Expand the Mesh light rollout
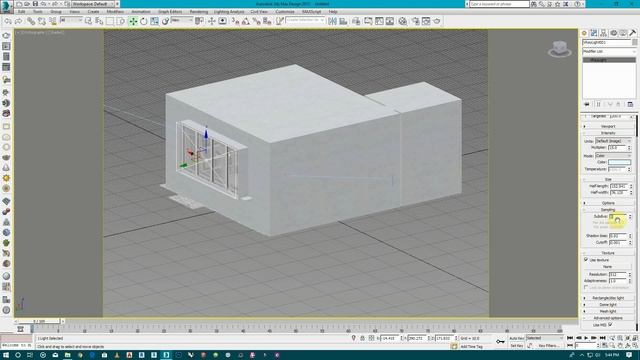This screenshot has width=640, height=360. pos(608,311)
